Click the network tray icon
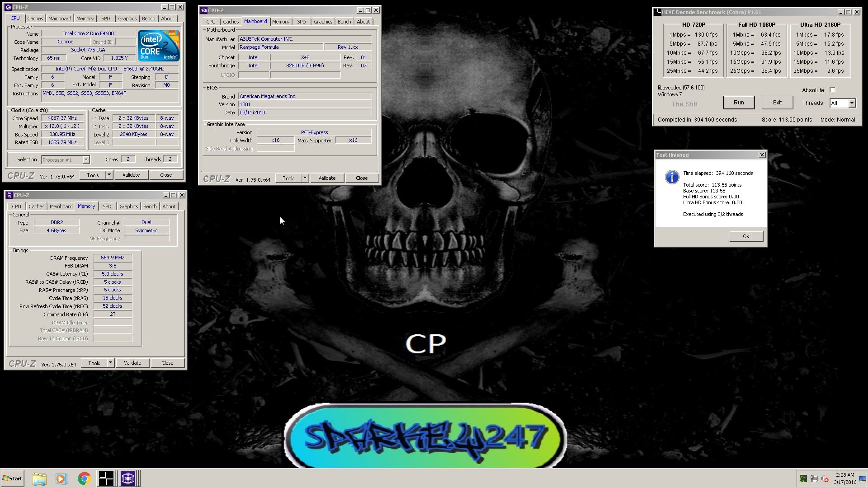The width and height of the screenshot is (868, 488). tap(814, 479)
